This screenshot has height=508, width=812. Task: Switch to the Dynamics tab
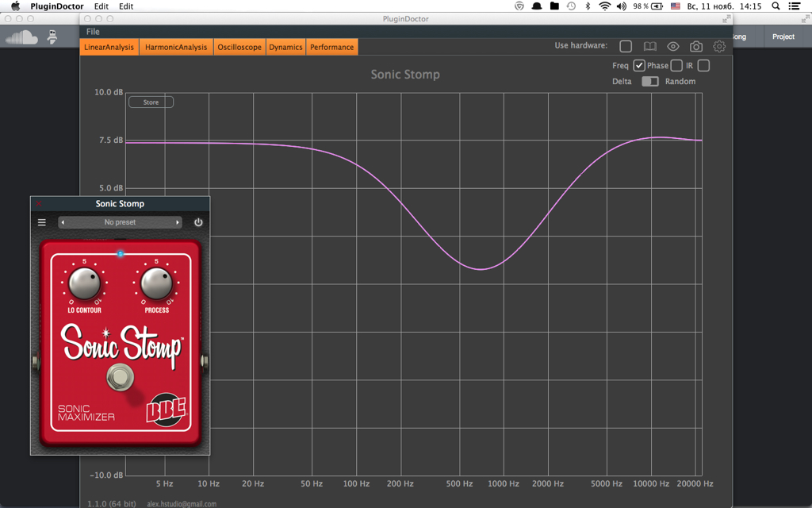click(285, 47)
